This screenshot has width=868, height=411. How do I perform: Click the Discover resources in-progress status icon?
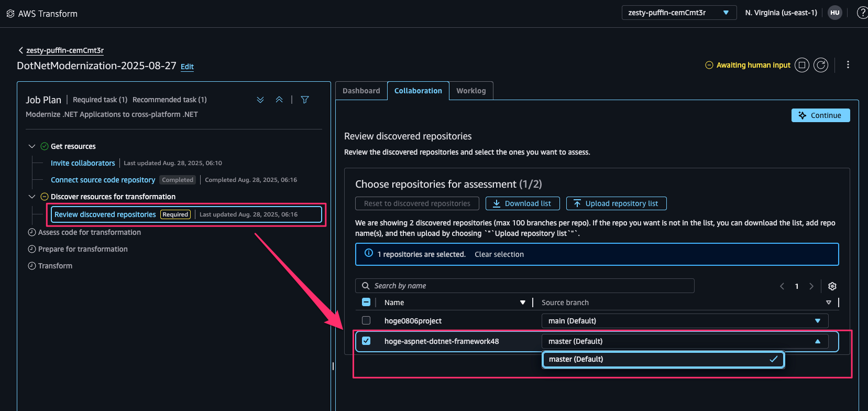click(45, 197)
